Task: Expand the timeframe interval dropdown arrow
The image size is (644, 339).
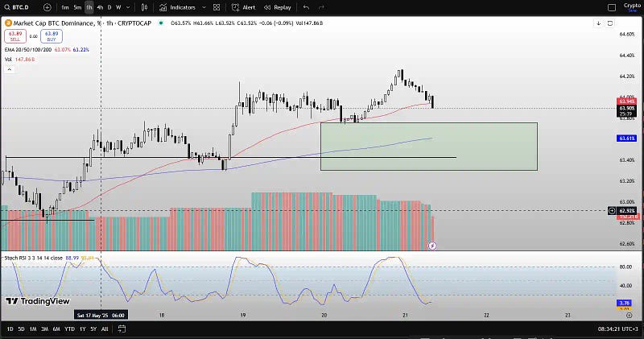Action: 128,7
